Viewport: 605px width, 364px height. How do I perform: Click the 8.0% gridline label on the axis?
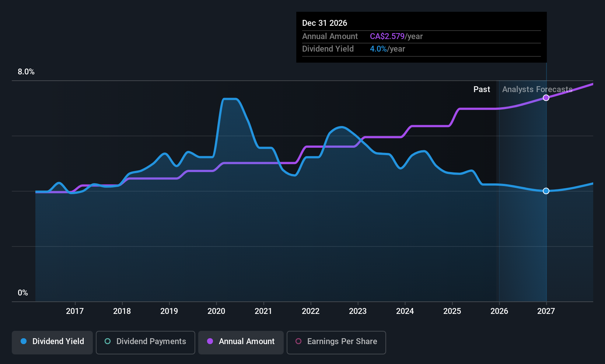pyautogui.click(x=26, y=72)
